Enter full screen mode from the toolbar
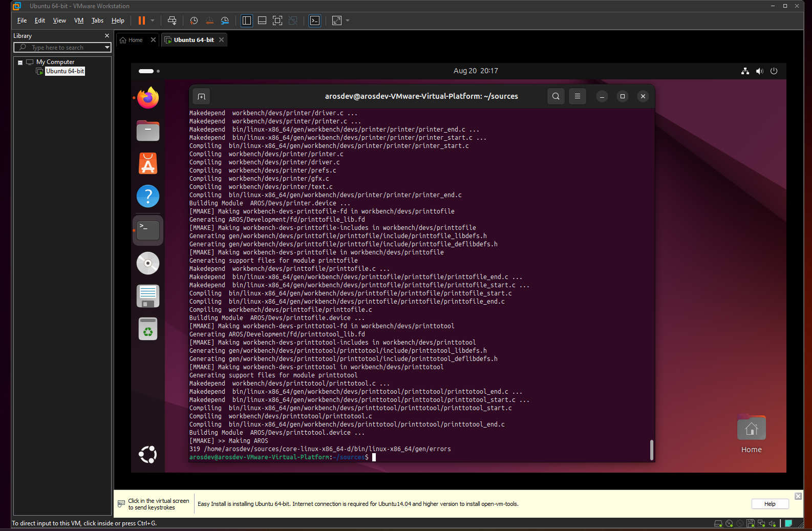This screenshot has width=812, height=531. pyautogui.click(x=277, y=20)
